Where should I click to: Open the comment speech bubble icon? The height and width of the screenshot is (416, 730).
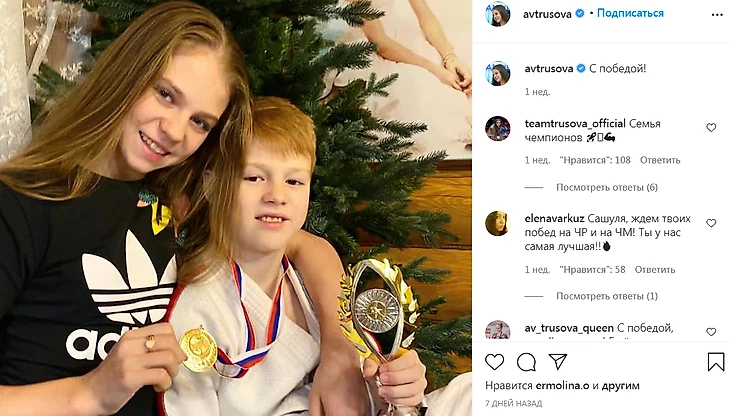tap(526, 362)
